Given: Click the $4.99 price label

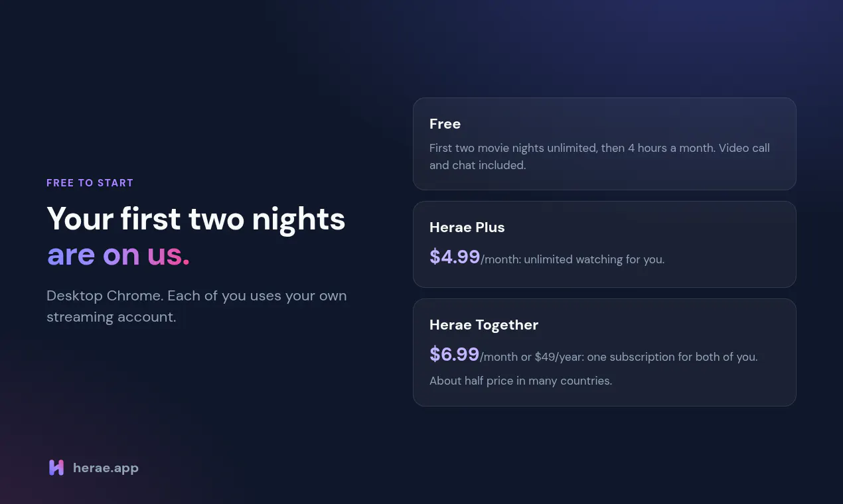Looking at the screenshot, I should 455,257.
